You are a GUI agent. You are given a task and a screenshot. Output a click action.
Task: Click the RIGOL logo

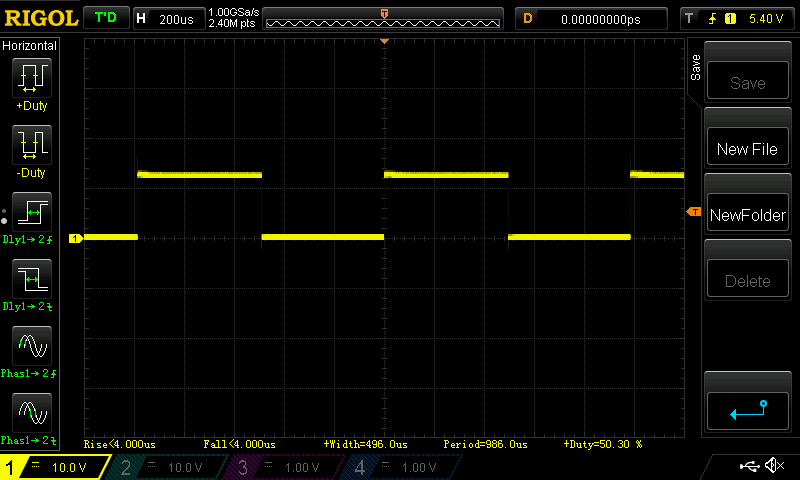pyautogui.click(x=41, y=18)
